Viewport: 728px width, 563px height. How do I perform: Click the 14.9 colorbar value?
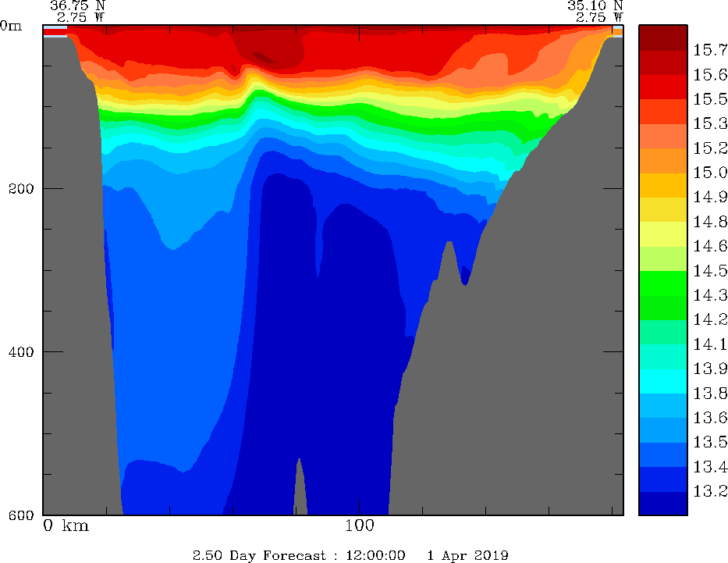coord(710,197)
